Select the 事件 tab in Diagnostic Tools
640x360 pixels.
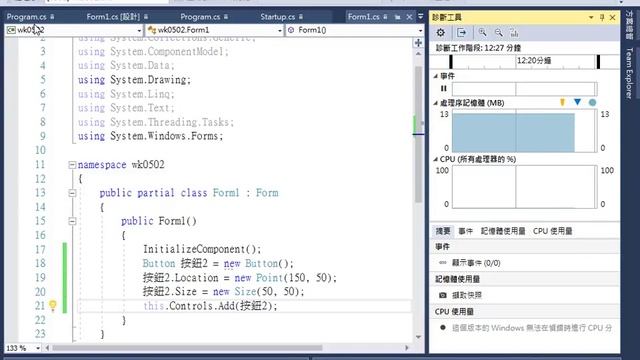point(465,231)
